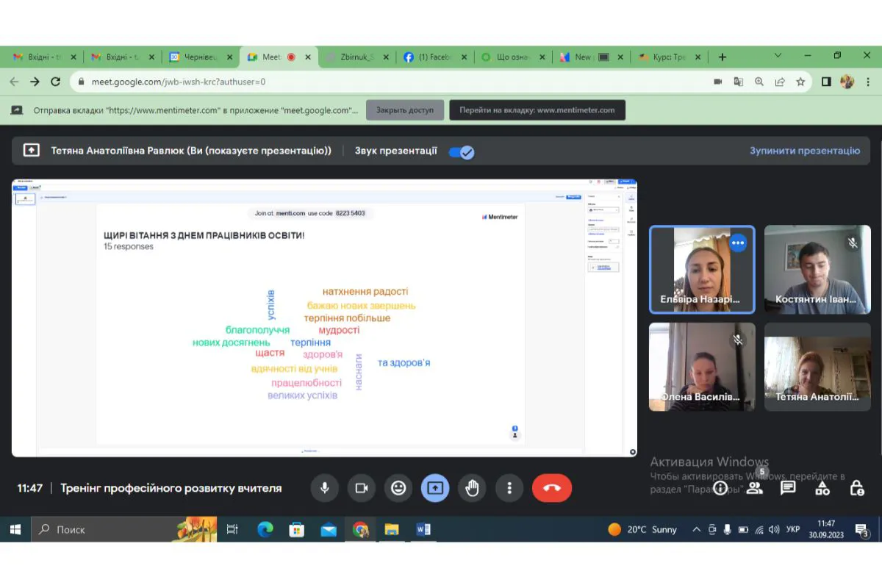
Task: Switch to the Чернівец calendar tab
Action: (x=201, y=57)
